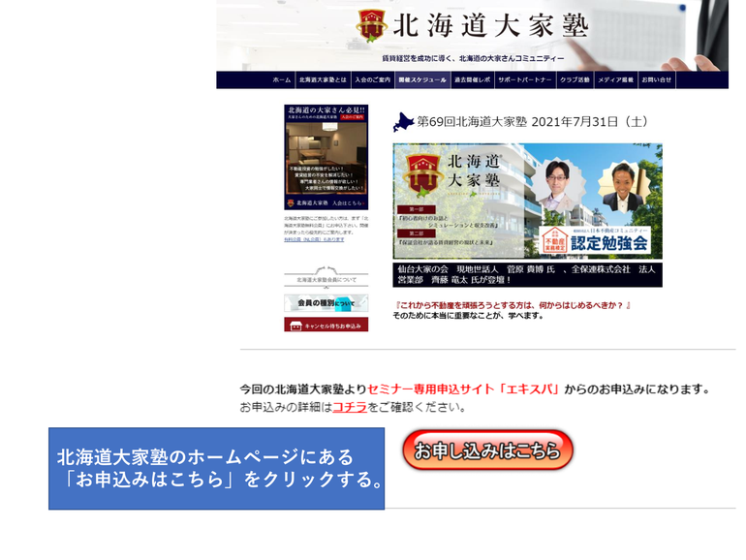Open the お問い合せ menu item
The height and width of the screenshot is (560, 746).
tap(657, 80)
